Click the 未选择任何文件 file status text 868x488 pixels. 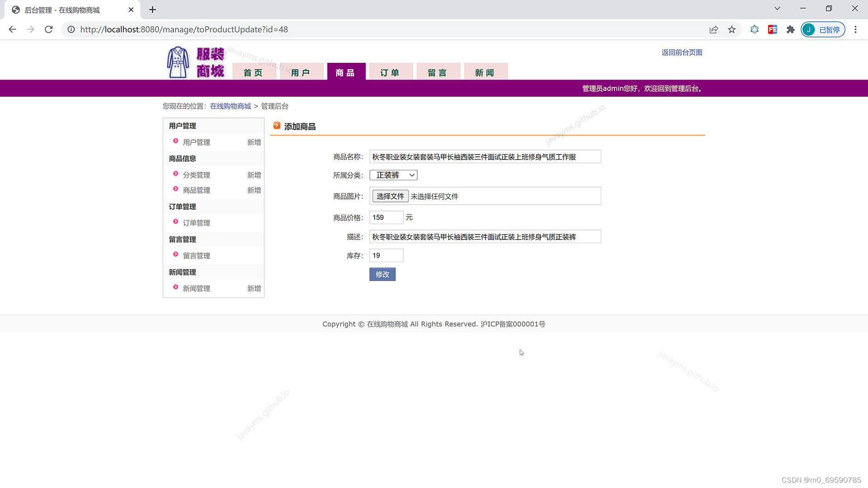pos(434,197)
